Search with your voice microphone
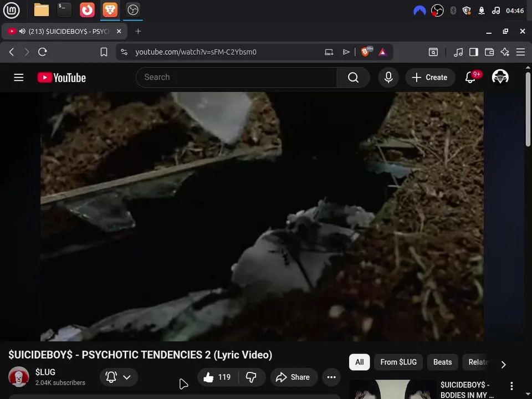This screenshot has height=399, width=532. click(x=388, y=78)
